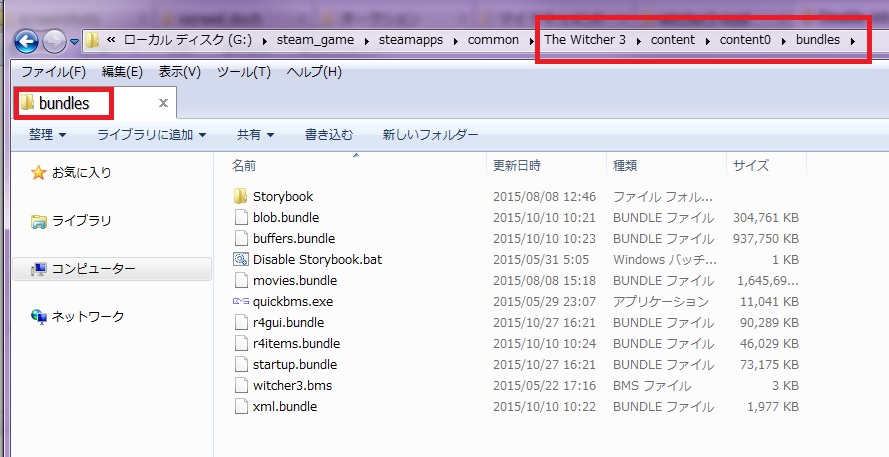889x457 pixels.
Task: Select witcher3.bms file name
Action: point(293,386)
